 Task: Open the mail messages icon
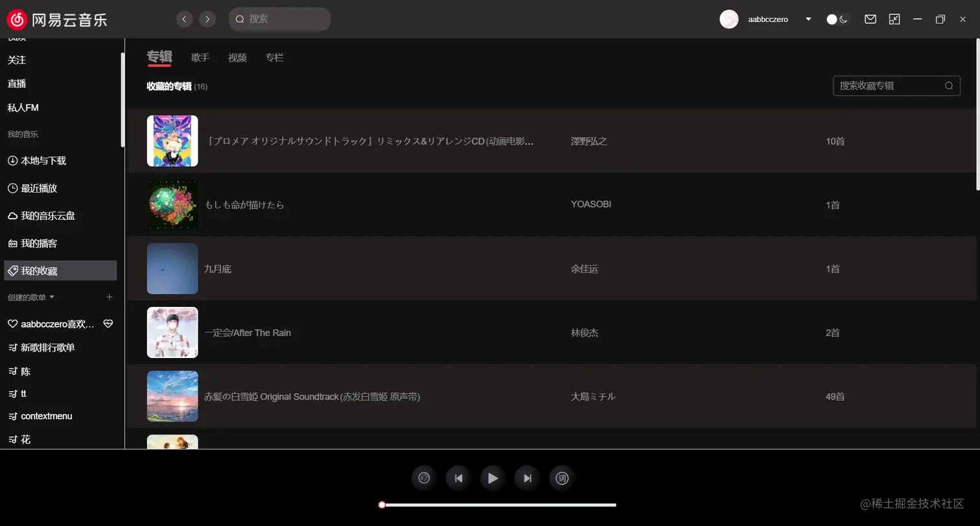pos(870,19)
